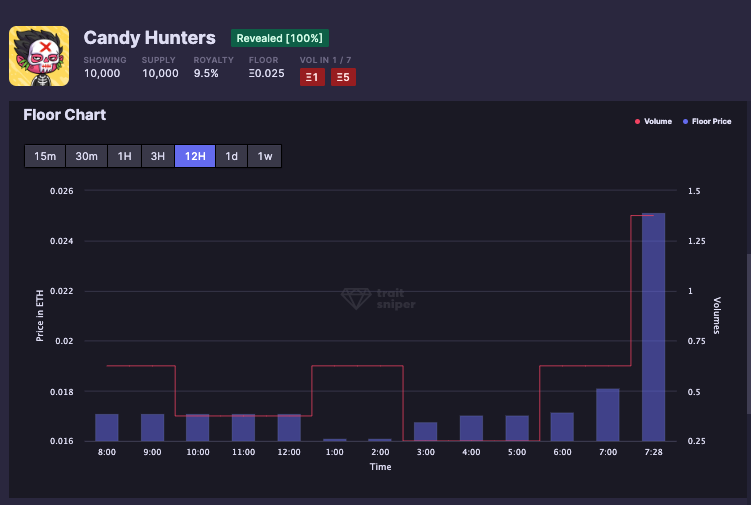
Task: Select the 12H timeframe tab
Action: click(195, 156)
